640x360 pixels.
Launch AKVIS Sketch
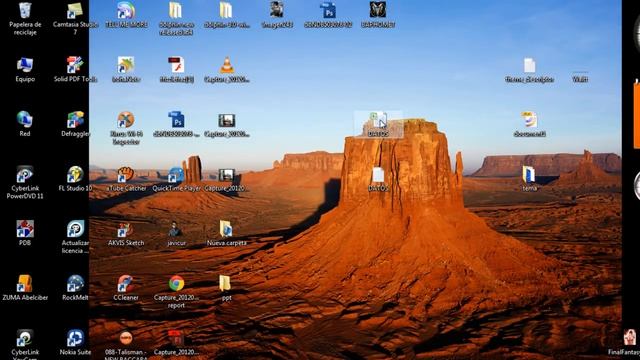[126, 229]
